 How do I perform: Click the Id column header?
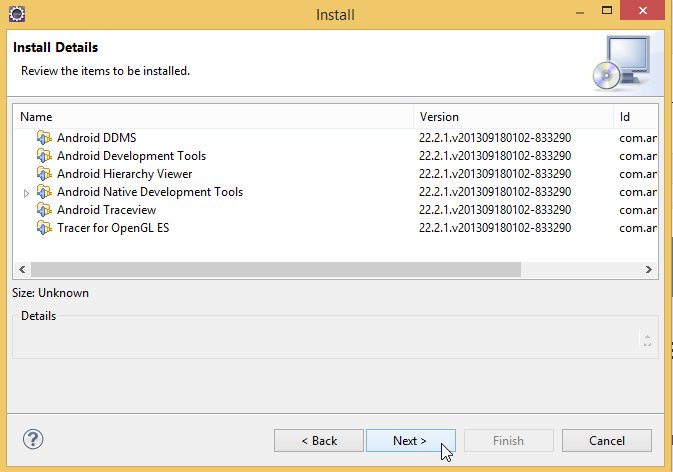pyautogui.click(x=636, y=117)
